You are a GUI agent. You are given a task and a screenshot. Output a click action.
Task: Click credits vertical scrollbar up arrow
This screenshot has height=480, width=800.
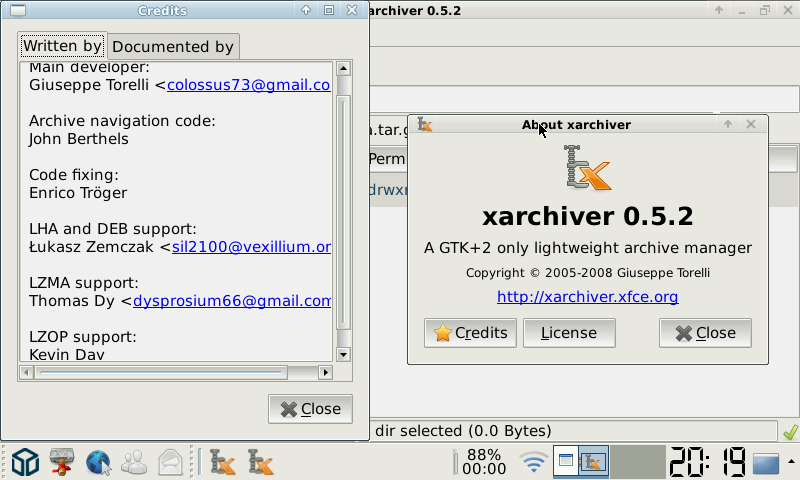[343, 68]
